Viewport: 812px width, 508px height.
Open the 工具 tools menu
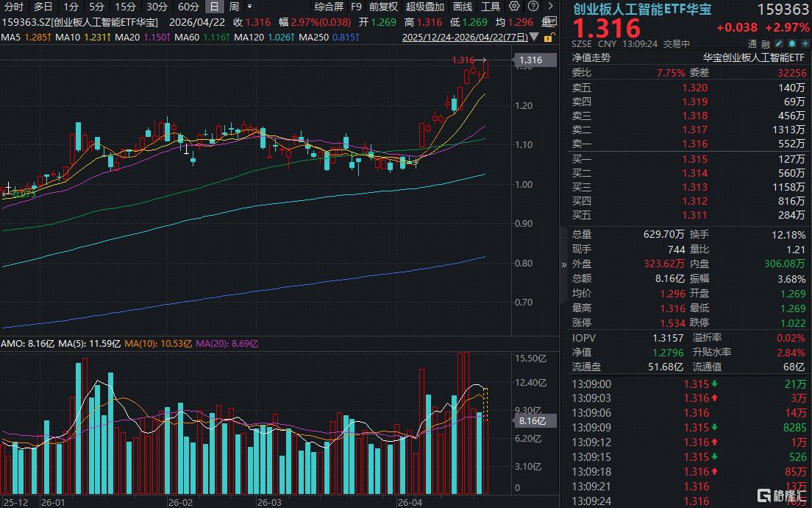491,7
